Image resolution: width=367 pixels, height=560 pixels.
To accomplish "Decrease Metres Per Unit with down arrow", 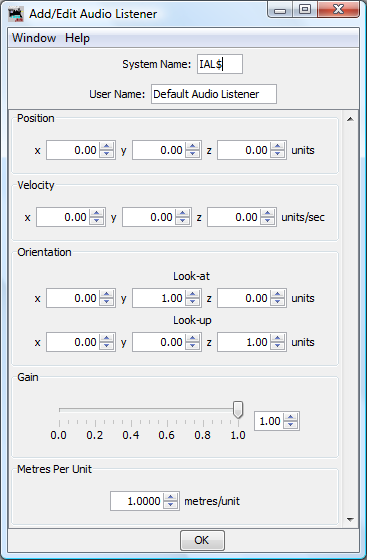I will pos(170,505).
